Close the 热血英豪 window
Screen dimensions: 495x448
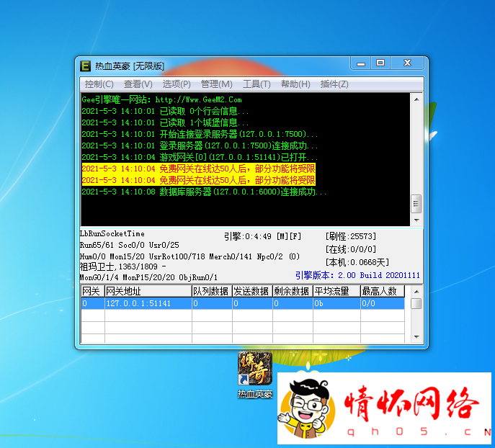point(407,63)
